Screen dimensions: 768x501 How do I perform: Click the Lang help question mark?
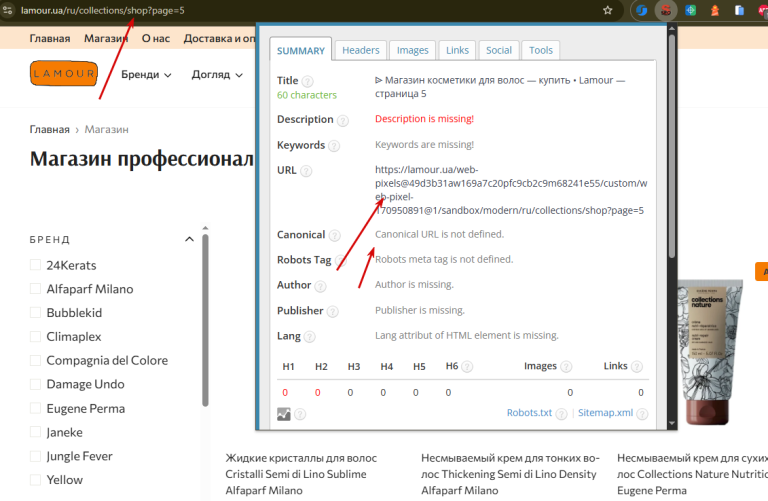[310, 337]
